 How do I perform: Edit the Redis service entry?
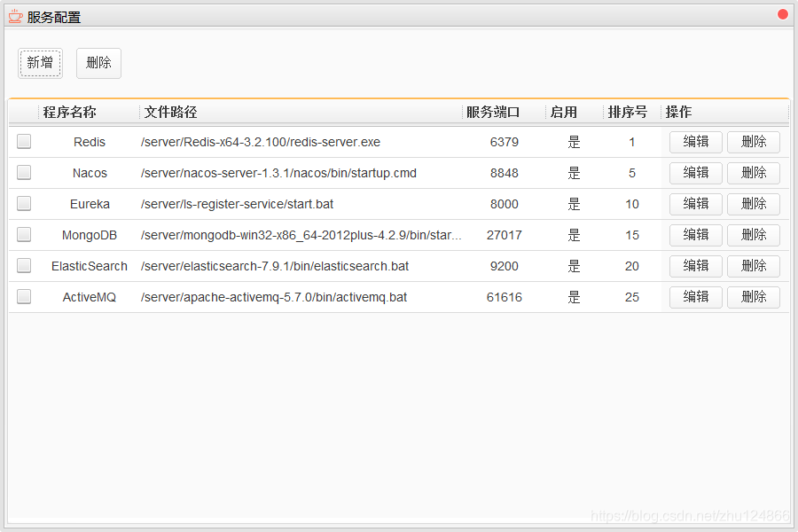point(696,142)
